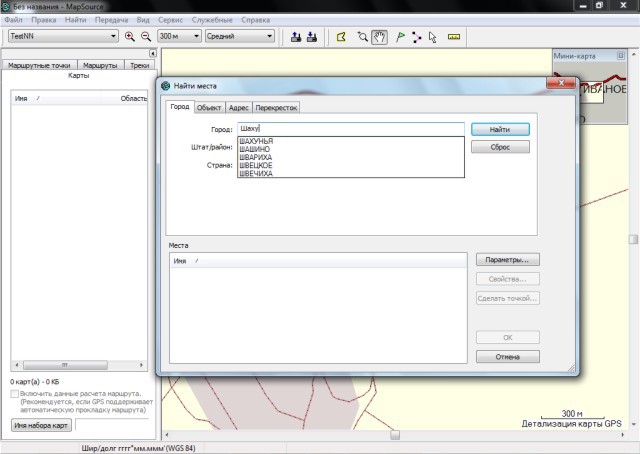This screenshot has height=454, width=640.
Task: Click the Найти button
Action: [x=500, y=129]
